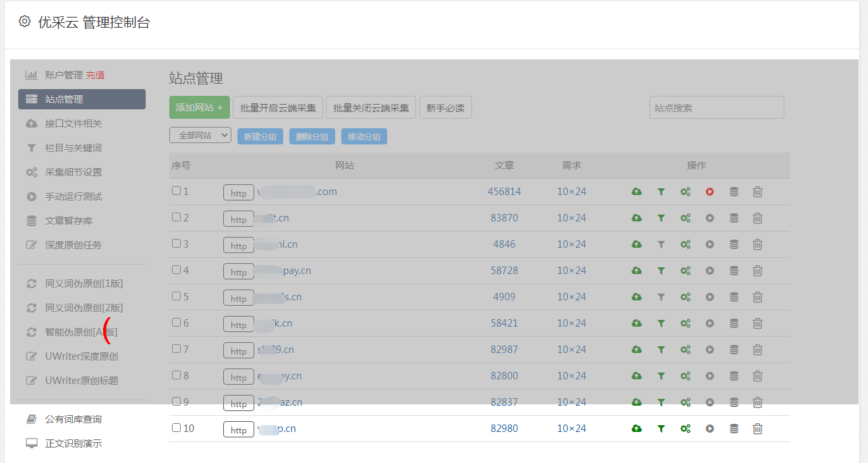Open the database stack icon in row 5

tap(734, 297)
